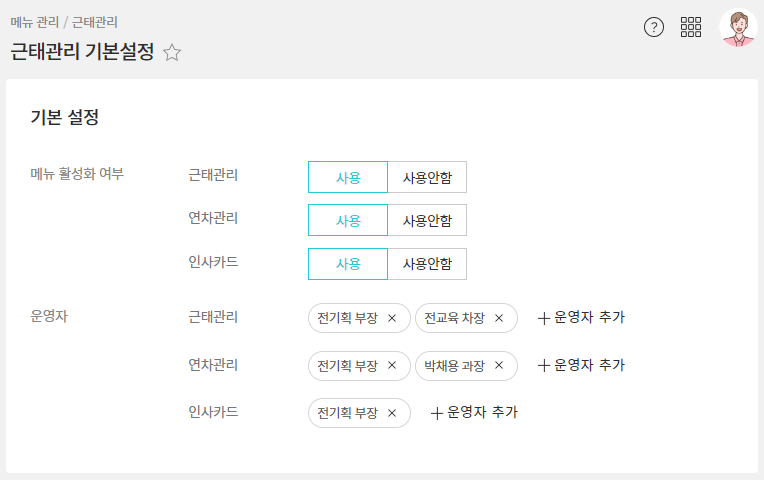This screenshot has width=764, height=480.
Task: Set 근태관리 menu to 사용
Action: [x=347, y=177]
